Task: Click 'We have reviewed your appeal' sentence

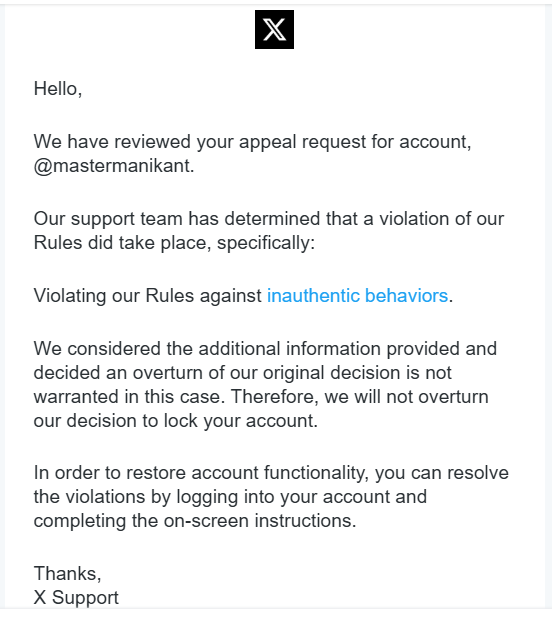Action: [x=252, y=142]
